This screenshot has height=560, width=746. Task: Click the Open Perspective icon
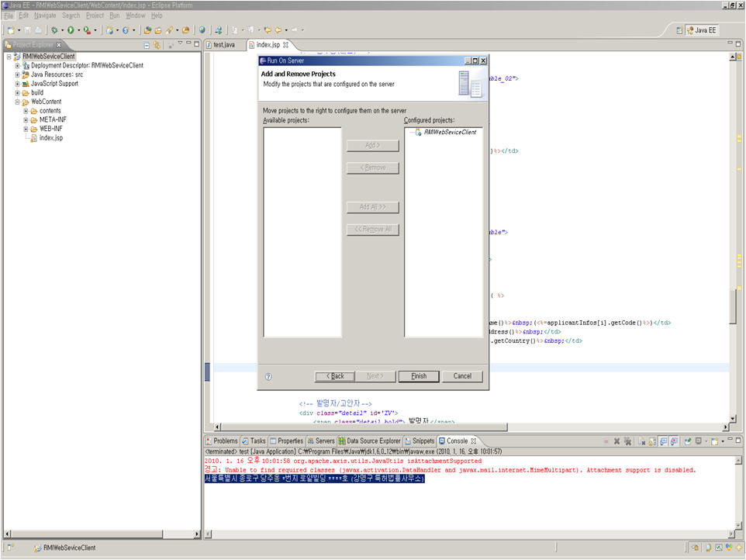(680, 30)
